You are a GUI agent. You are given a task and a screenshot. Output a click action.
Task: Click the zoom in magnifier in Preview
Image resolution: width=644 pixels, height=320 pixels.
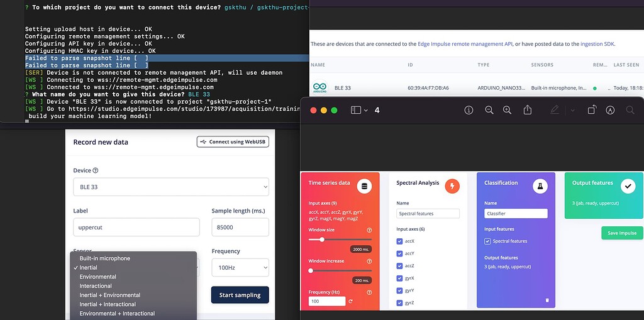508,110
